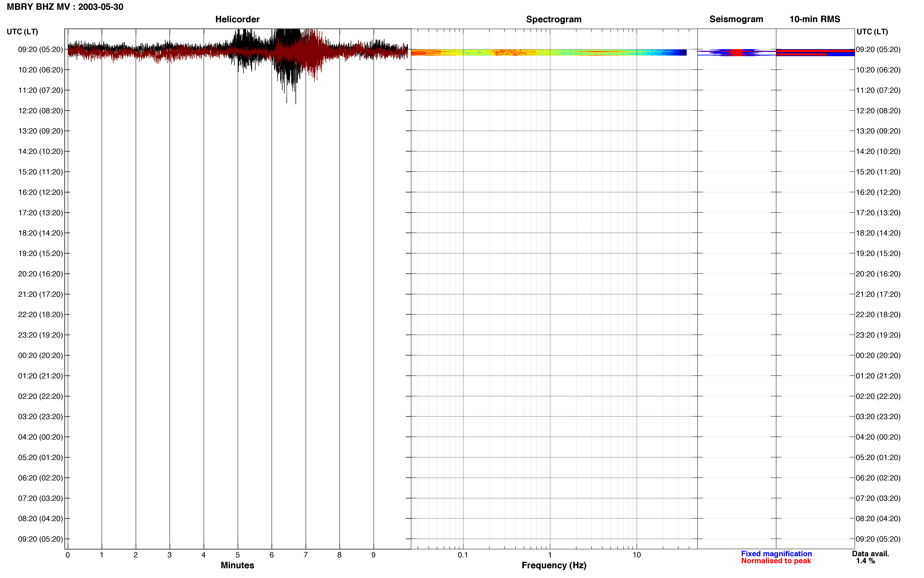
Task: Click tick 6 on the Minutes axis
Action: tap(272, 555)
